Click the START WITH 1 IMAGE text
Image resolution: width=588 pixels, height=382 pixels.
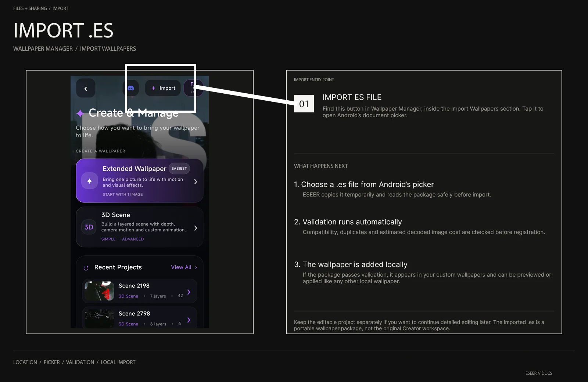[123, 194]
